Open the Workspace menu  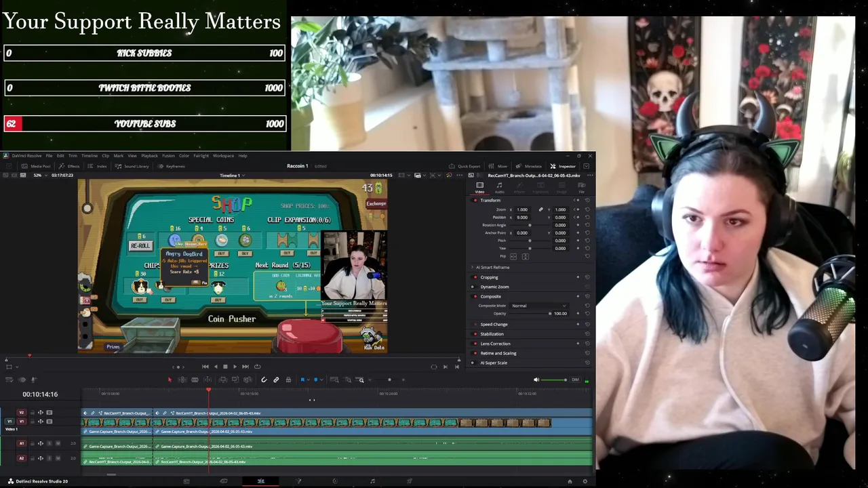[223, 156]
